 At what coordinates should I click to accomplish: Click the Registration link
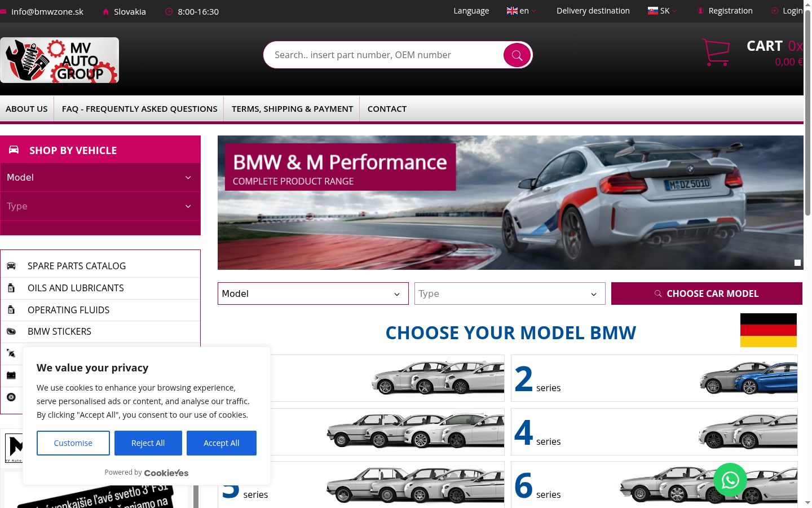(x=730, y=11)
